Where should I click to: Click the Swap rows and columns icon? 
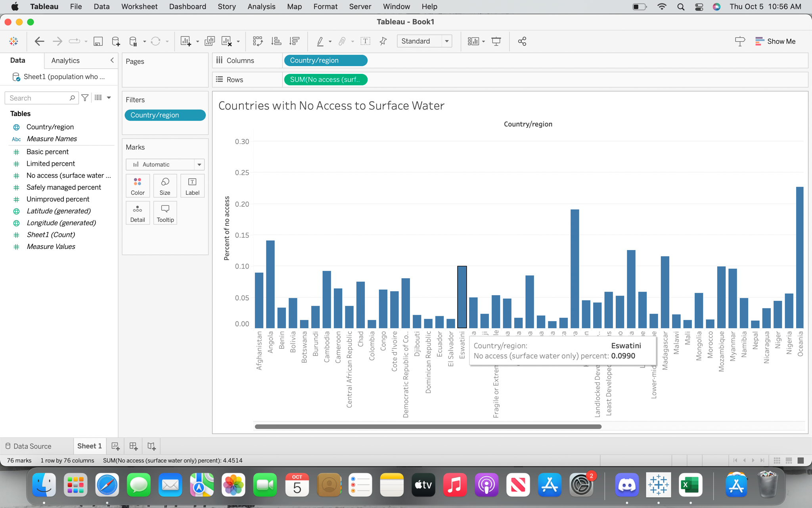258,41
